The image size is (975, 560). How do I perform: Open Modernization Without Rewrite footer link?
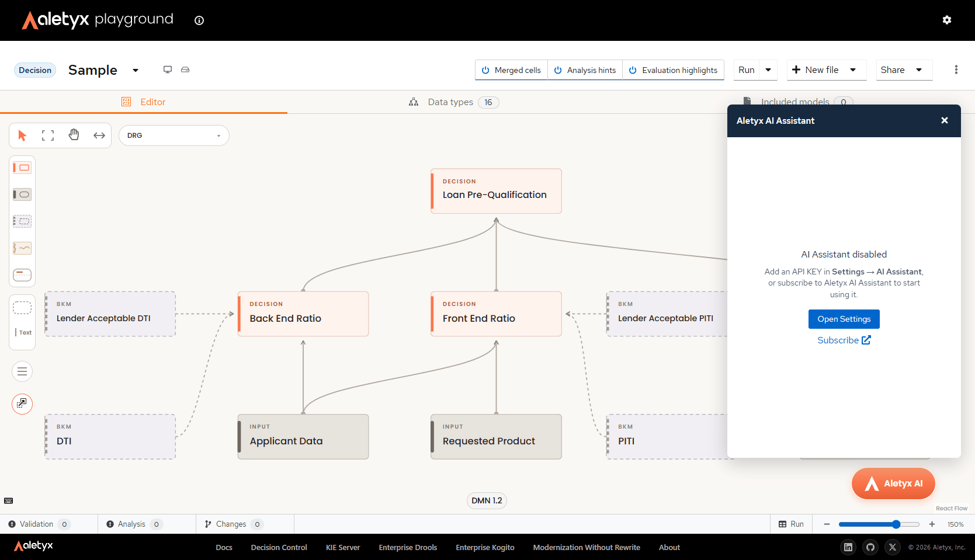tap(587, 547)
